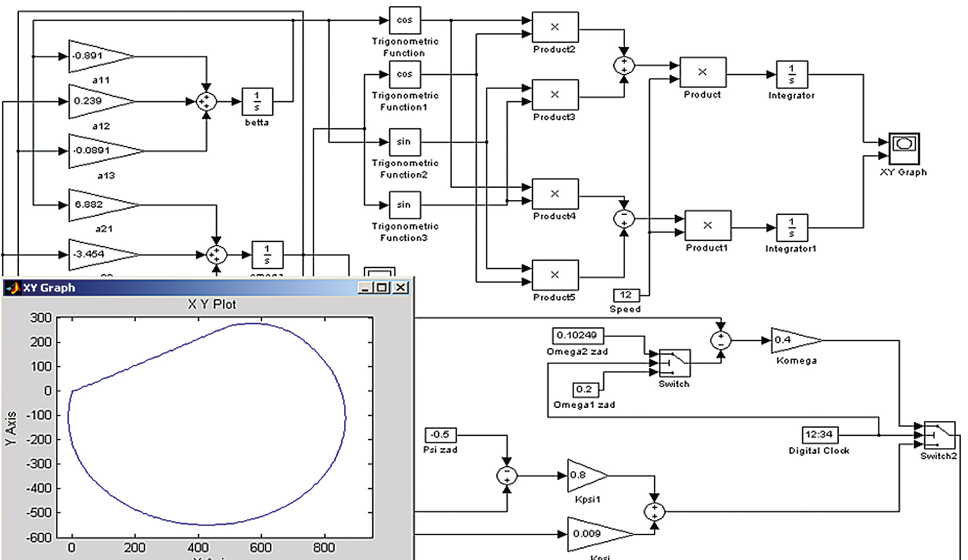Click the Switch block
Viewport: 968px width, 560px height.
coord(675,363)
